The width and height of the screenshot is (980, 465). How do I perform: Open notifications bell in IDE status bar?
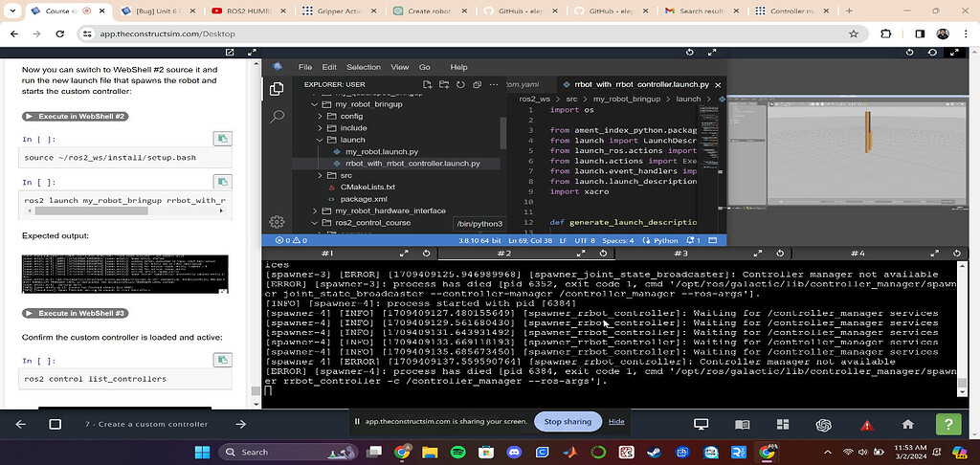(x=693, y=240)
